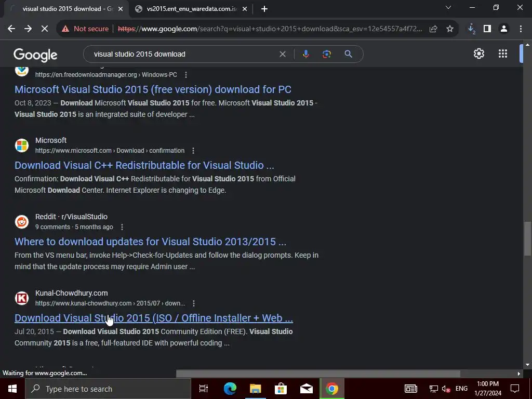
Task: Go back to the previous page
Action: coord(11,29)
